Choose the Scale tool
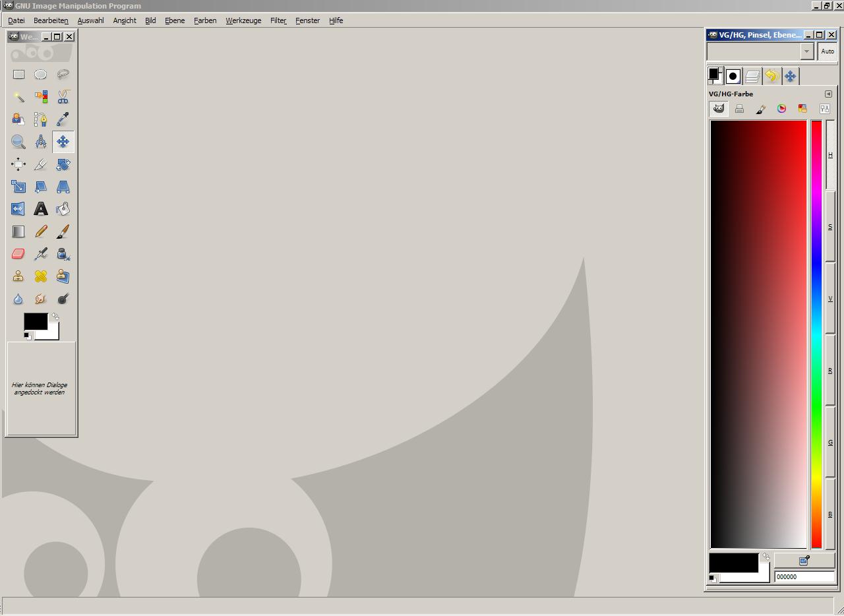Viewport: 844px width, 616px height. (18, 187)
